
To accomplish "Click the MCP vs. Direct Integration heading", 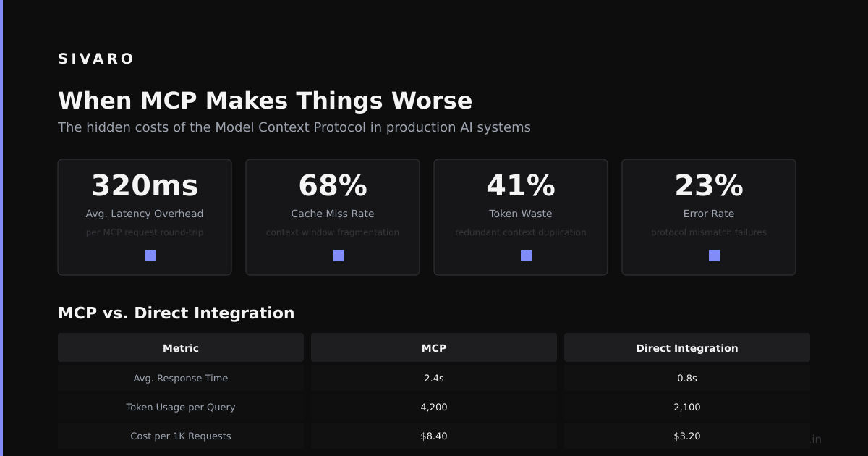I will click(x=176, y=313).
